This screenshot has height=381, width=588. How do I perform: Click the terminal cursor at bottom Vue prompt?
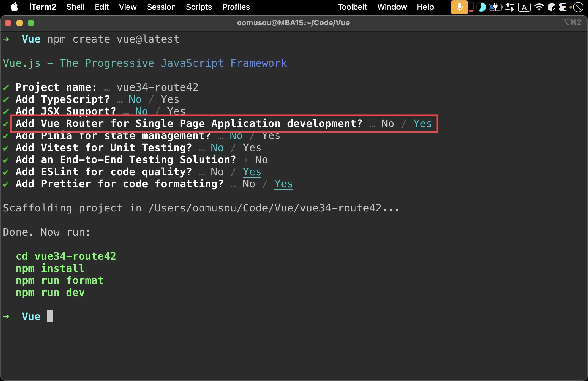coord(50,316)
